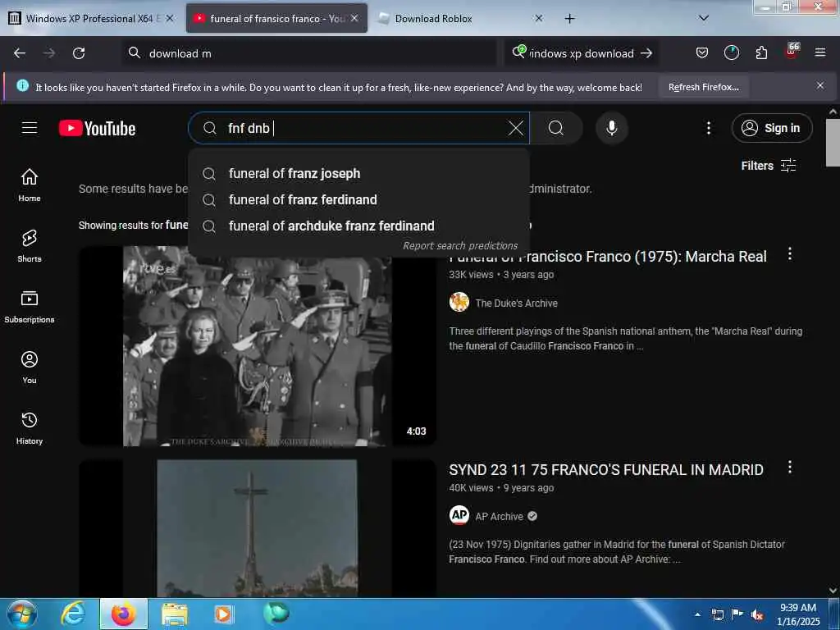
Task: Click the Sign in button
Action: coord(772,128)
